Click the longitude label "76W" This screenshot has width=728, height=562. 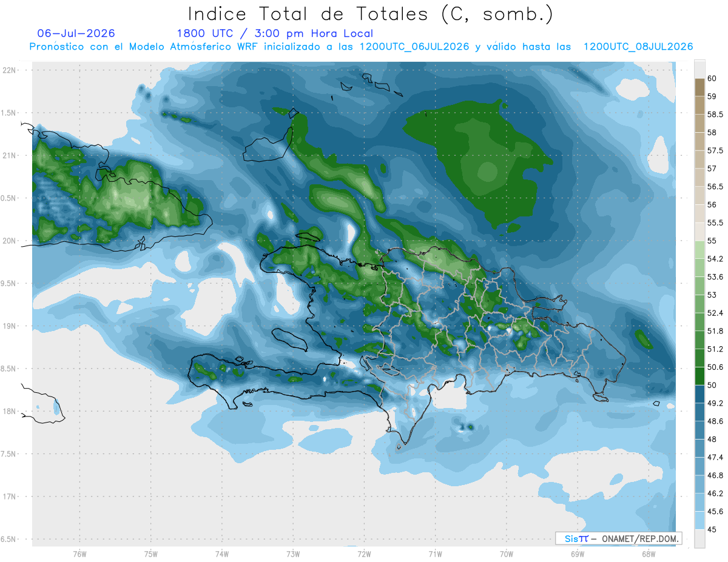coord(80,554)
